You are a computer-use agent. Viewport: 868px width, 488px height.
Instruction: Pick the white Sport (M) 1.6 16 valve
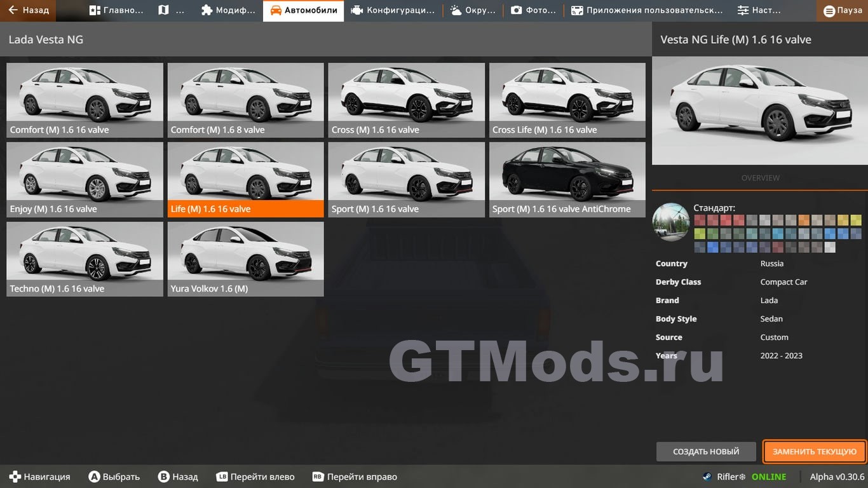[x=406, y=179]
